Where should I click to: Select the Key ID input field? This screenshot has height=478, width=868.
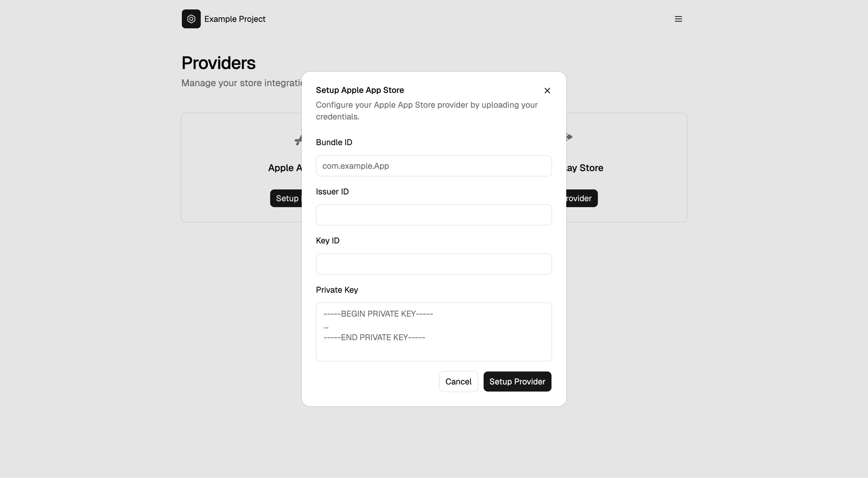click(x=434, y=264)
